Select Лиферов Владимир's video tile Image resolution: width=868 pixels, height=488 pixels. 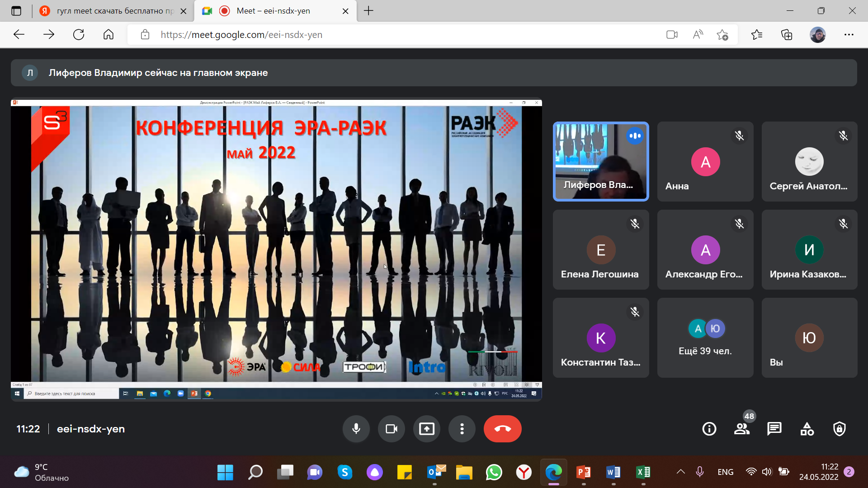[x=600, y=161]
